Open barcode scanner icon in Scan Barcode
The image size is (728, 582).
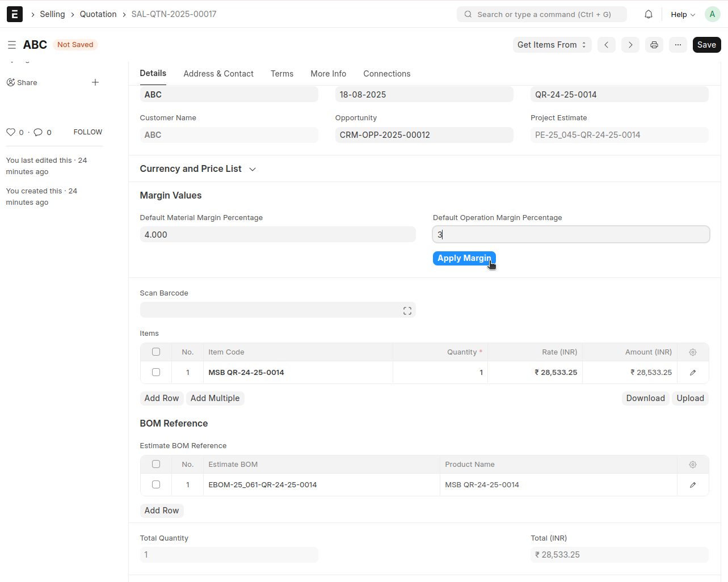pos(407,311)
